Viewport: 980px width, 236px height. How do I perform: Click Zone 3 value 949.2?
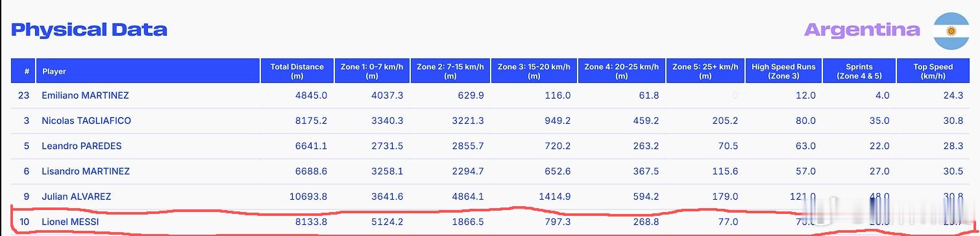click(x=557, y=121)
